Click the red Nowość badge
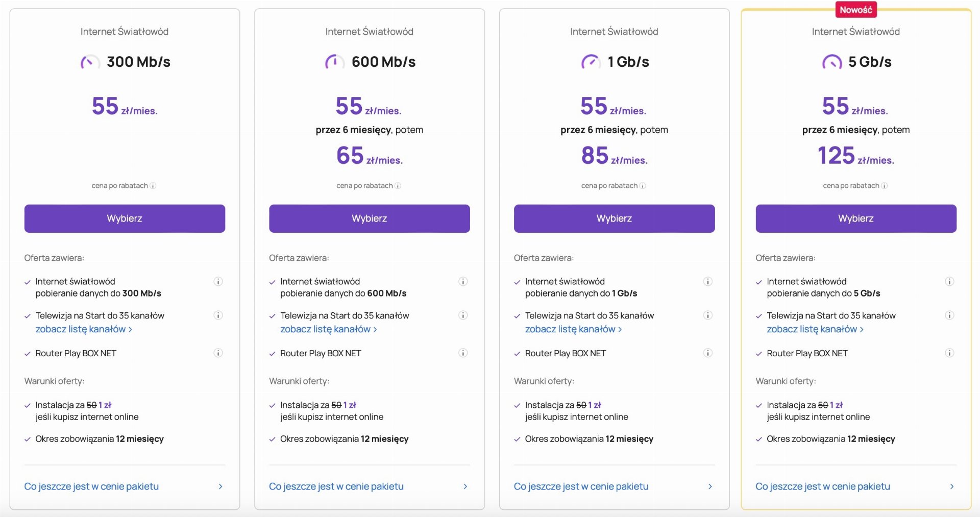Viewport: 980px width, 517px height. 856,10
